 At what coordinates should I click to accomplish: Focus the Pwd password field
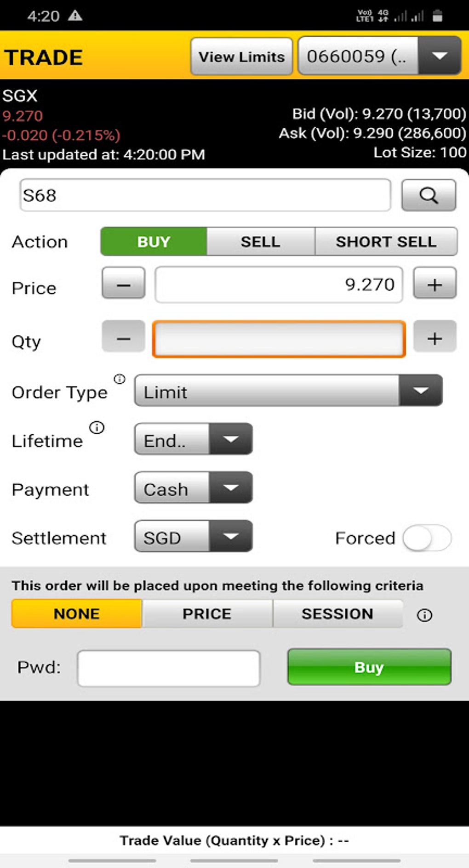coord(168,668)
